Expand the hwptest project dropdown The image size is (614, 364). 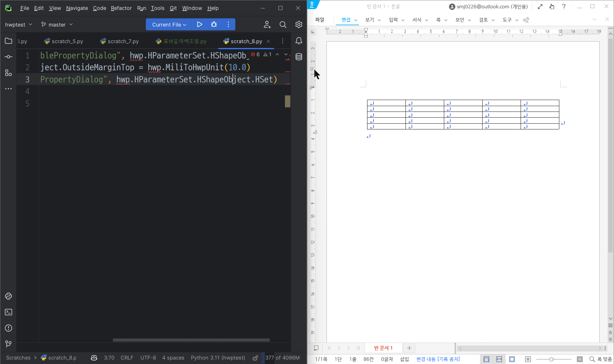(19, 25)
